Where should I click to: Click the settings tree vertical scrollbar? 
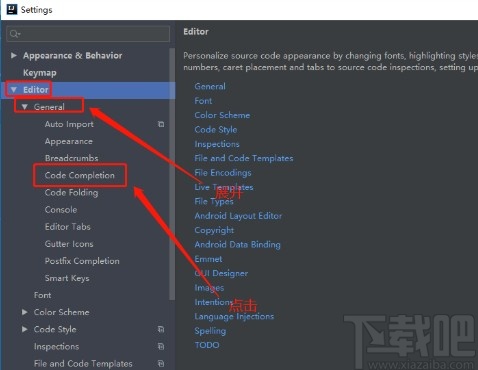point(172,173)
